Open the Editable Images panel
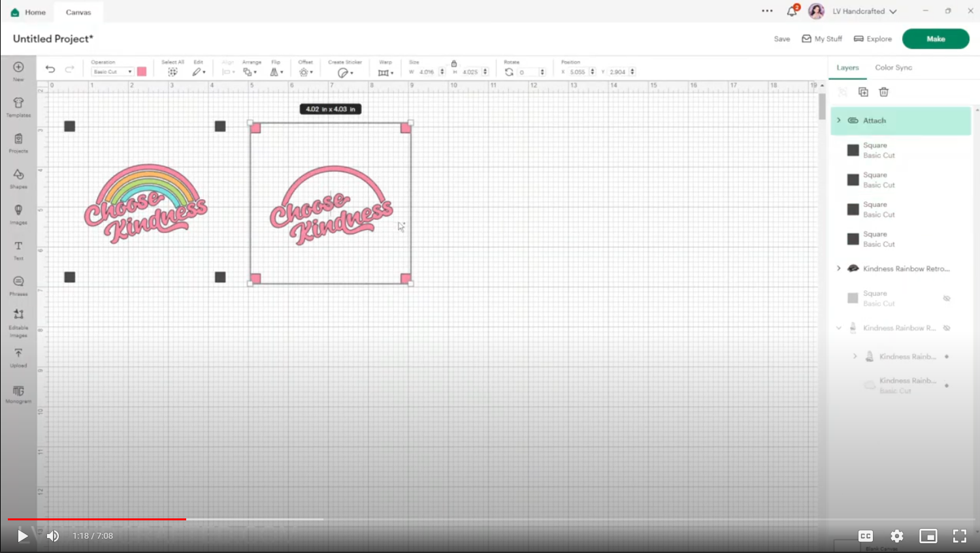The image size is (980, 553). click(18, 323)
